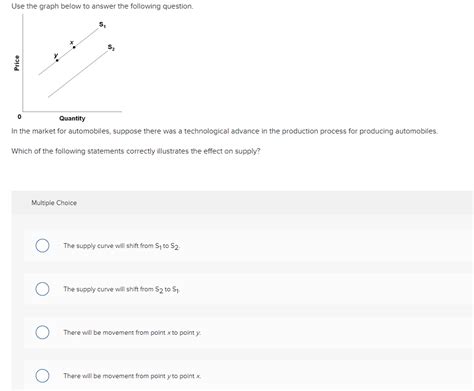The width and height of the screenshot is (474, 391).
Task: Choose radio button for movement y to x
Action: (42, 376)
